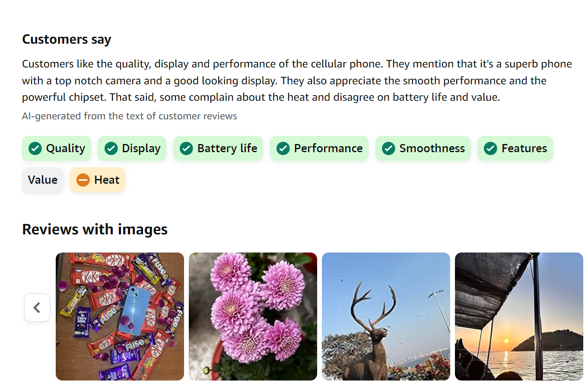Click the orange minus icon beside Heat
The height and width of the screenshot is (387, 588).
83,180
